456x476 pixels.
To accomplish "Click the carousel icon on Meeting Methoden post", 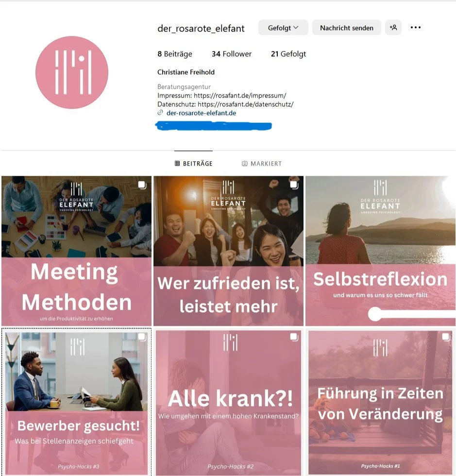I will tap(142, 185).
